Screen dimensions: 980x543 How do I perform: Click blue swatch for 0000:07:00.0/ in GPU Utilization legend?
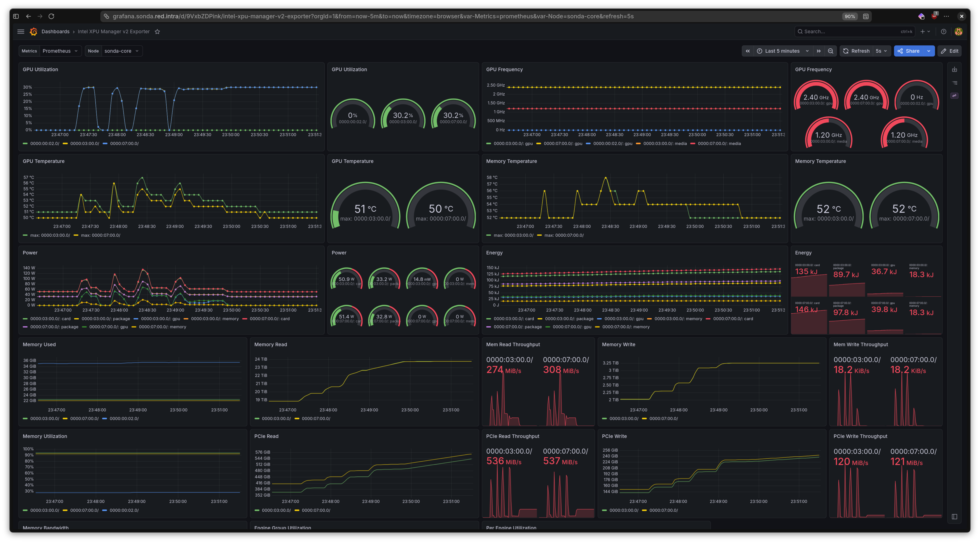click(x=105, y=144)
